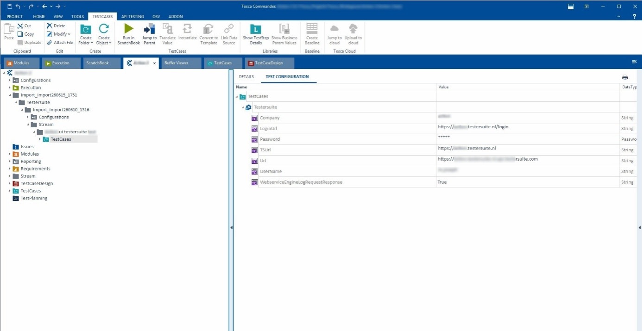Open the HOME ribbon tab
The image size is (644, 331).
39,17
